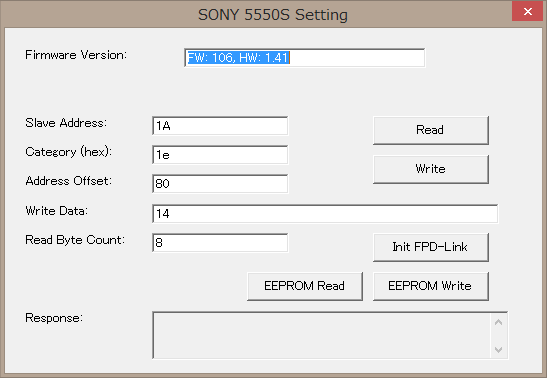This screenshot has height=378, width=547.
Task: Click the Read button
Action: (x=431, y=130)
